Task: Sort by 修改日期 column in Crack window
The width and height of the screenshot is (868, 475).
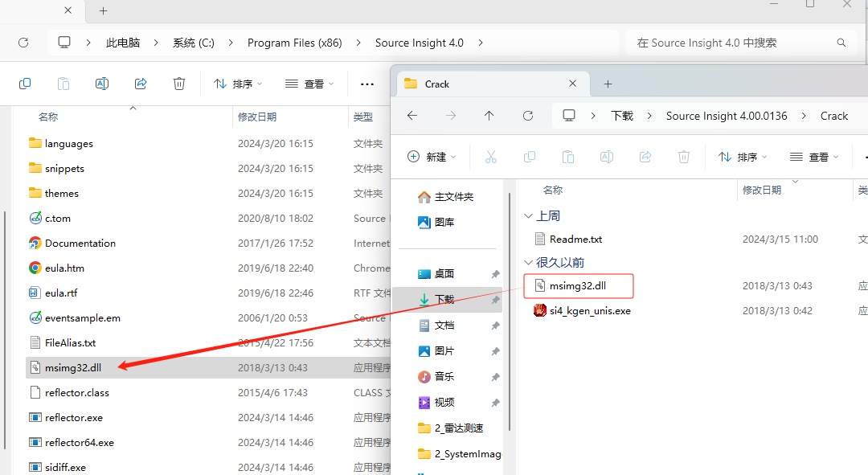Action: pyautogui.click(x=762, y=190)
